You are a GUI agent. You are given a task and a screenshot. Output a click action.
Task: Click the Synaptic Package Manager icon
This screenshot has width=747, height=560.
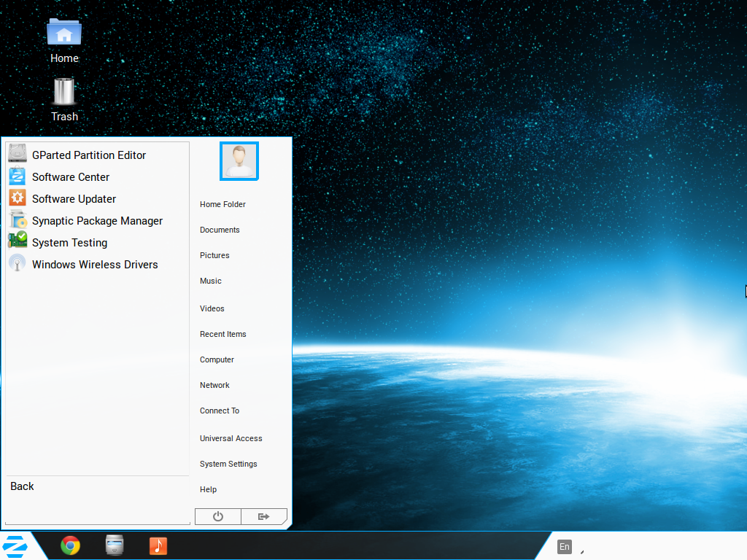click(x=18, y=219)
